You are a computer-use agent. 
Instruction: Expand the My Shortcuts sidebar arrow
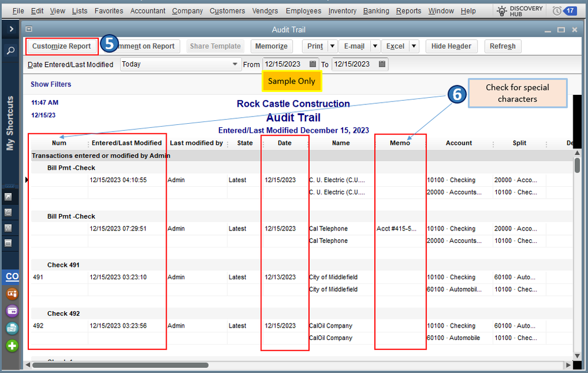click(11, 29)
